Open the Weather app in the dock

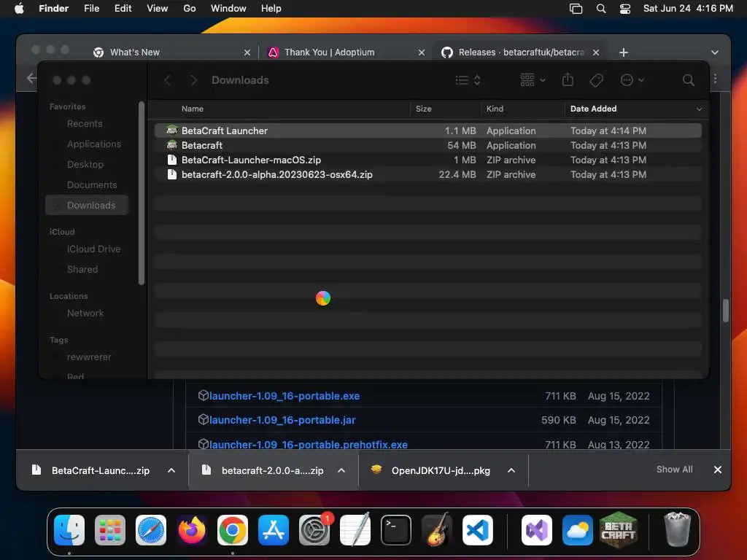coord(578,530)
